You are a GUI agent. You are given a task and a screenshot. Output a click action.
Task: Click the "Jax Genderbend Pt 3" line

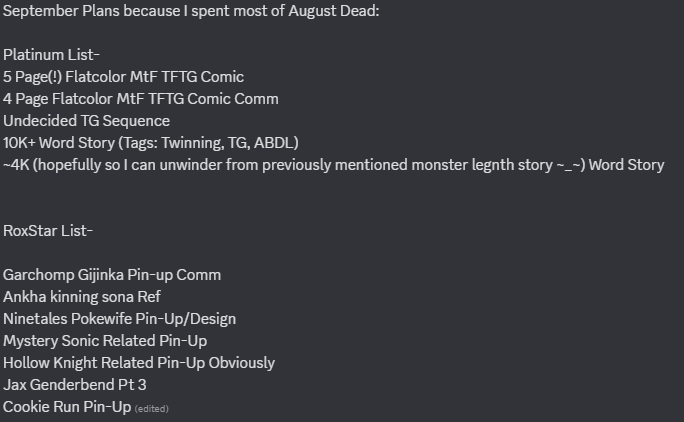pos(76,385)
